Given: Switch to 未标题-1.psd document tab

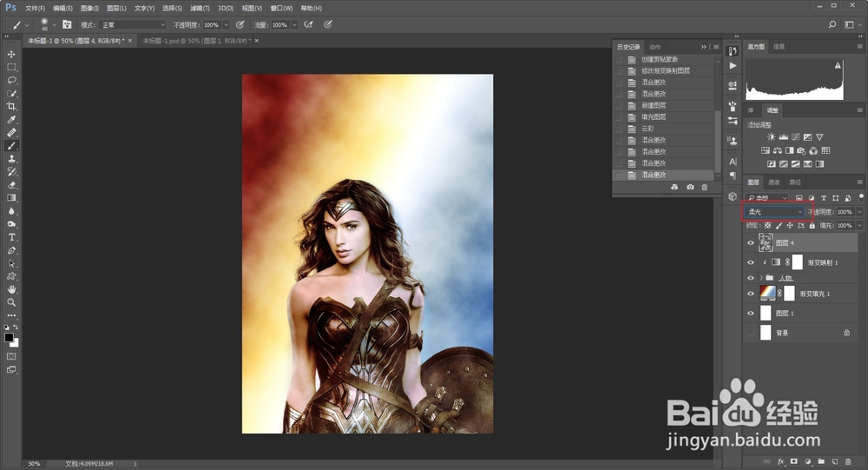Looking at the screenshot, I should pyautogui.click(x=196, y=41).
